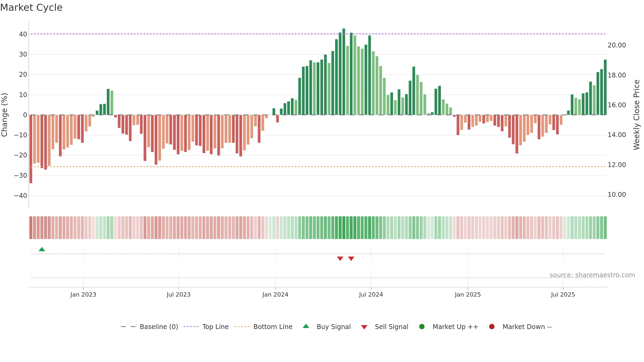Screen dimensions: 644x362
Task: Click the red triangle icon in legend
Action: click(x=364, y=327)
